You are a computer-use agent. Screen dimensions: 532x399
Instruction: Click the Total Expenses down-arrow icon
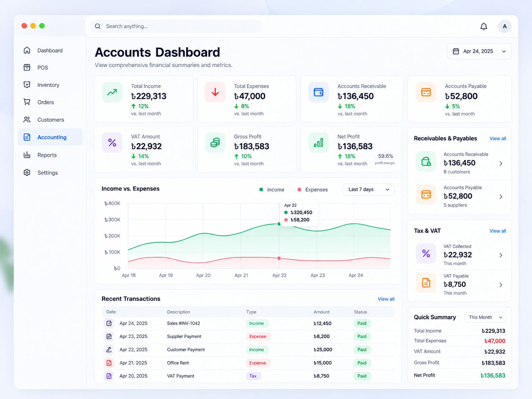point(215,92)
